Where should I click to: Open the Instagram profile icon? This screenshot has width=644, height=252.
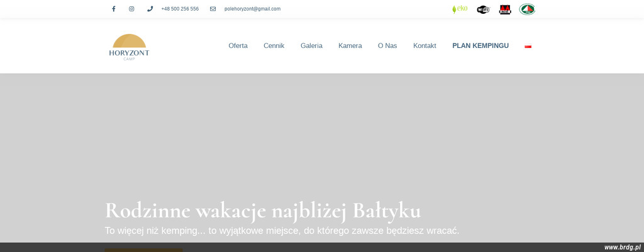coord(131,9)
